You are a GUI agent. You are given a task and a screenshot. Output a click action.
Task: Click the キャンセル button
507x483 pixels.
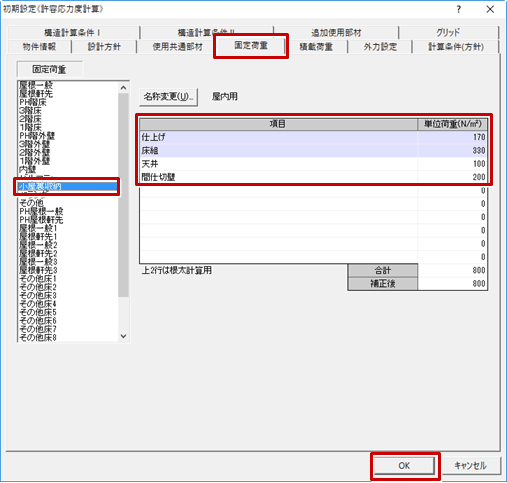click(470, 466)
